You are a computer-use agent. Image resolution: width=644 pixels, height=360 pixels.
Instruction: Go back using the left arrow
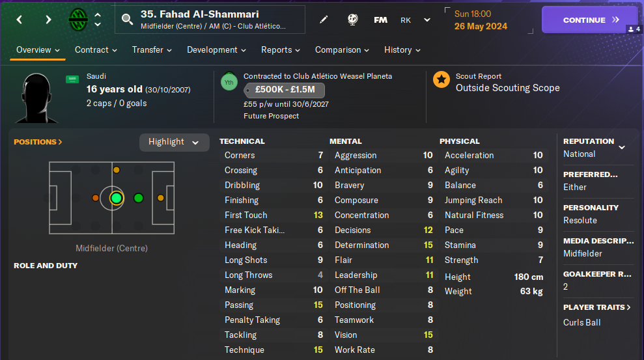20,20
